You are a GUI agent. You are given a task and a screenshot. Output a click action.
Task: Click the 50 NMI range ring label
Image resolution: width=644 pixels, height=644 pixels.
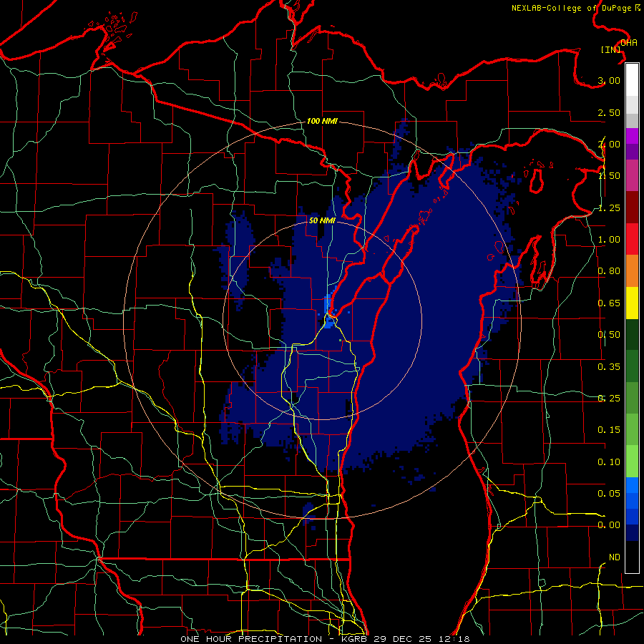pyautogui.click(x=322, y=220)
